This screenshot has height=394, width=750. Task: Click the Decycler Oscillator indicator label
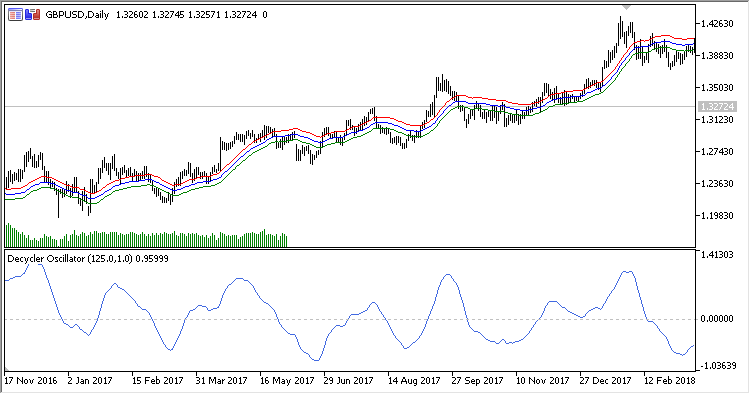[88, 259]
